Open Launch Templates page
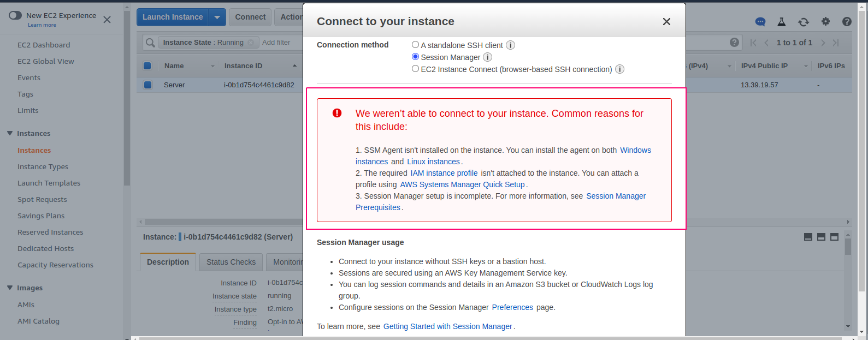This screenshot has height=340, width=868. click(x=49, y=183)
